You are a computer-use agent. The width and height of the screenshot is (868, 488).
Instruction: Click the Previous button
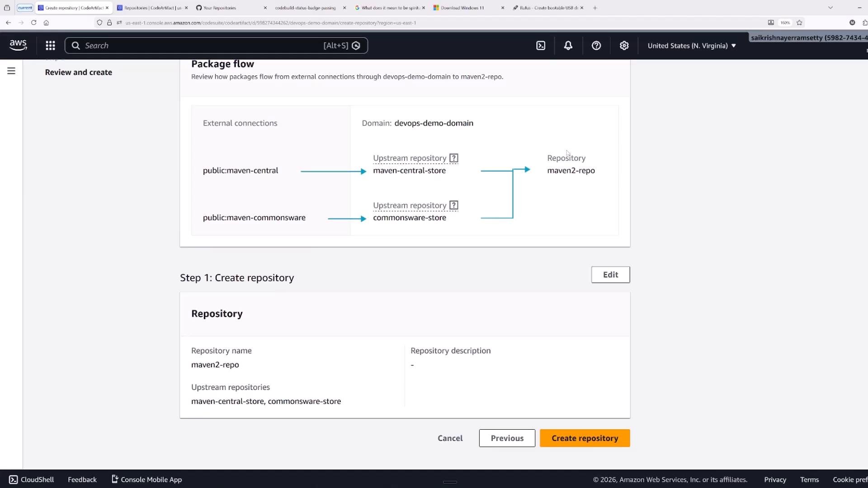[x=507, y=438]
